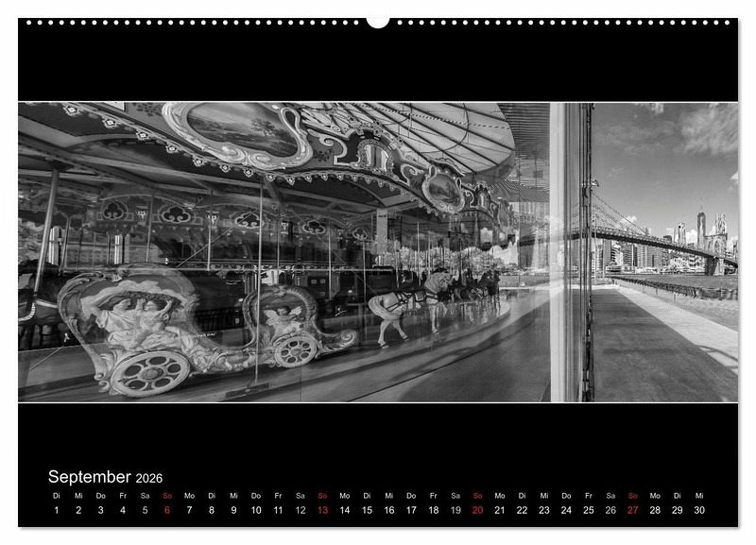Select date 17 in the calendar row
Viewport: 756px width, 545px height.
pyautogui.click(x=411, y=510)
